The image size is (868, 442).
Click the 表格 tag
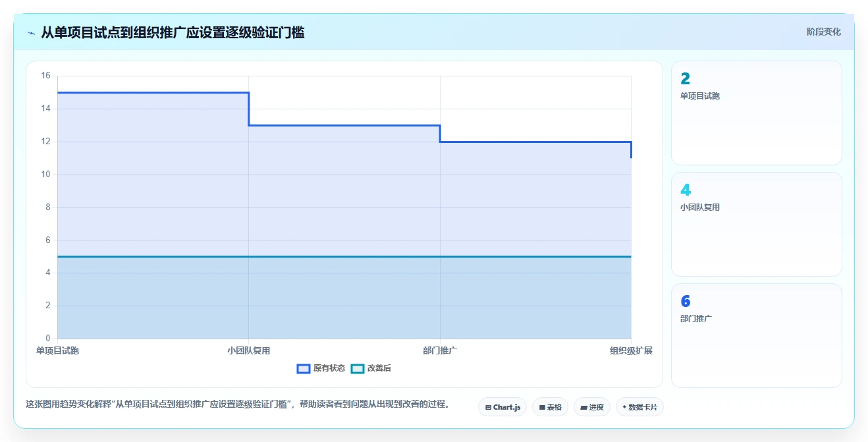tap(550, 407)
